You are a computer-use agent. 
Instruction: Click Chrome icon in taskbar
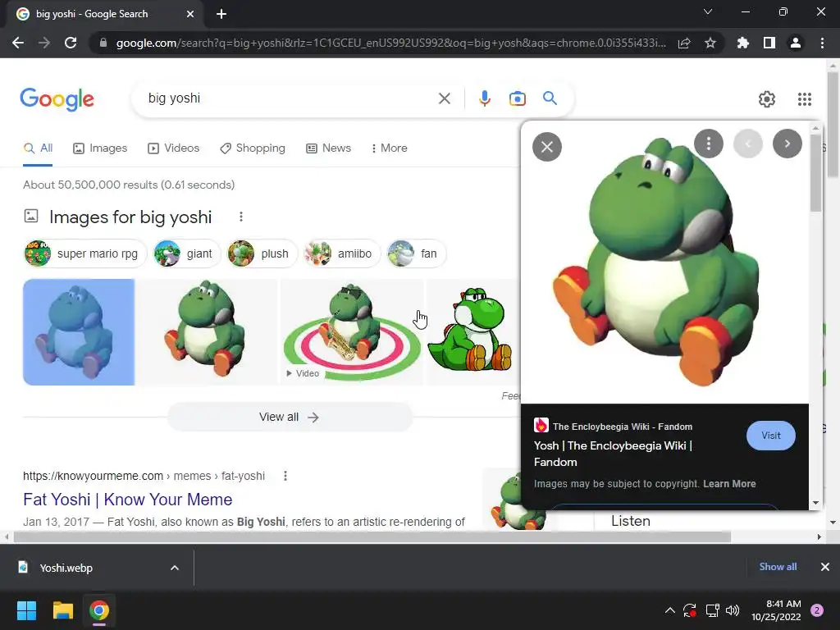point(99,610)
